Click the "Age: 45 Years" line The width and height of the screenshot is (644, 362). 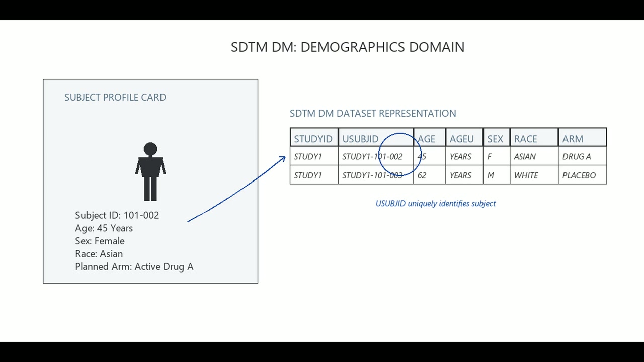104,228
